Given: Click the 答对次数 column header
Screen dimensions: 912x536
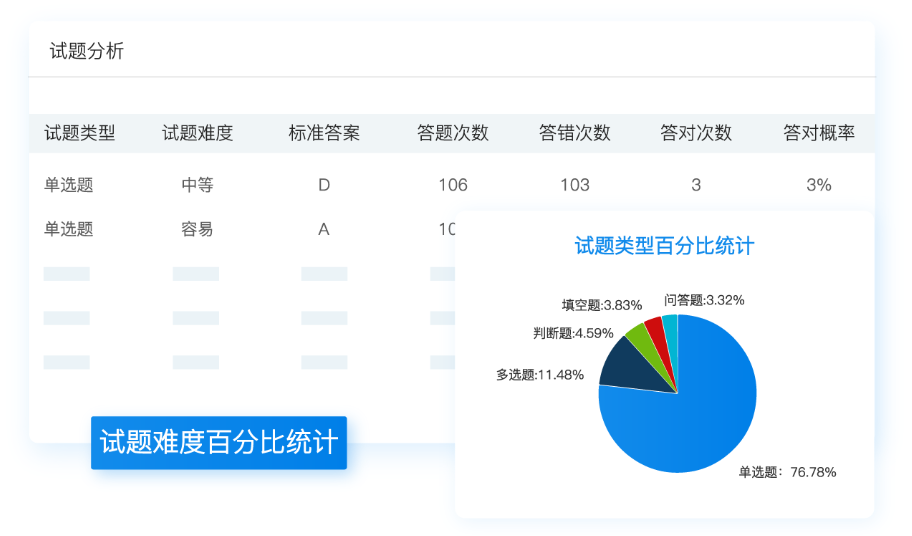Looking at the screenshot, I should click(696, 133).
